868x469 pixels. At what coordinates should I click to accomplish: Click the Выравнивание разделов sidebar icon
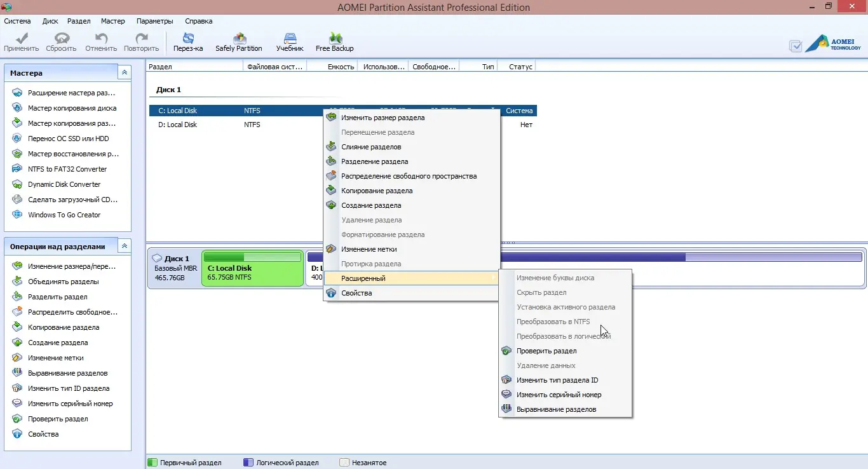[x=17, y=373]
